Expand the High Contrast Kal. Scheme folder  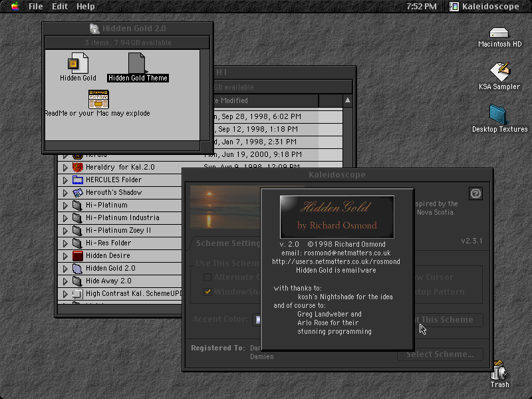coord(65,294)
